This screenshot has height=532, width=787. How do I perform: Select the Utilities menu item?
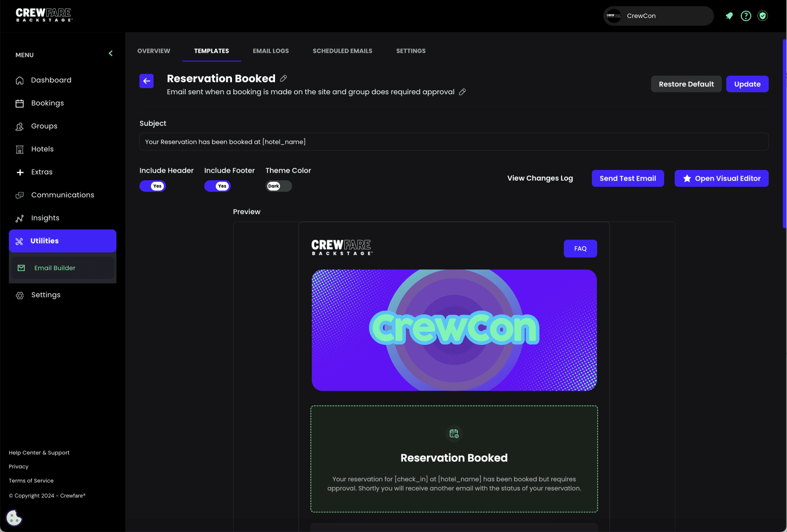tap(62, 241)
